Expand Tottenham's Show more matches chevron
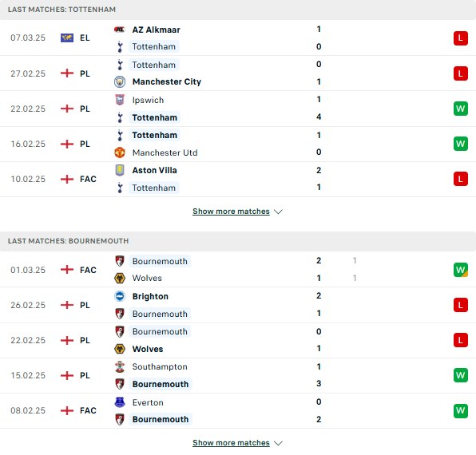 click(278, 212)
